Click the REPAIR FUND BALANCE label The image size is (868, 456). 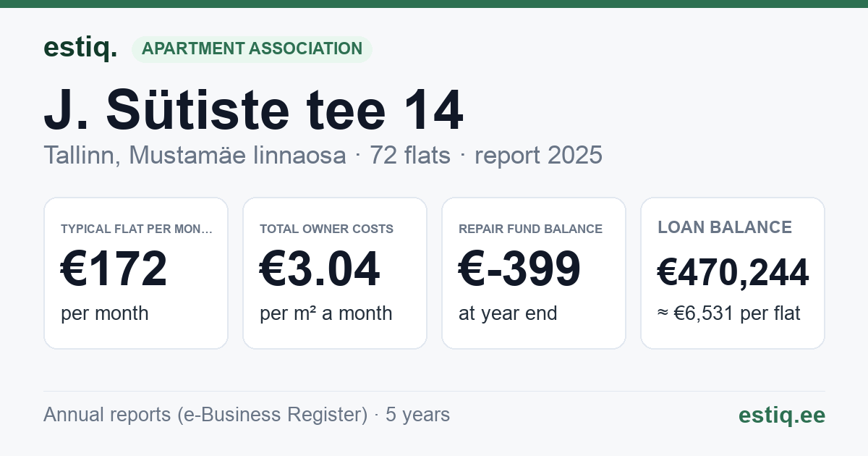(x=531, y=229)
